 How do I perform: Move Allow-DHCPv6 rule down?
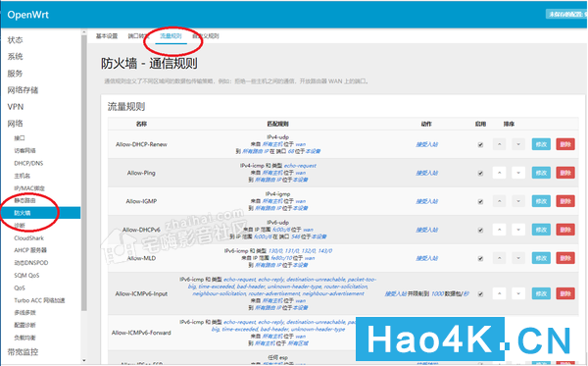point(518,230)
